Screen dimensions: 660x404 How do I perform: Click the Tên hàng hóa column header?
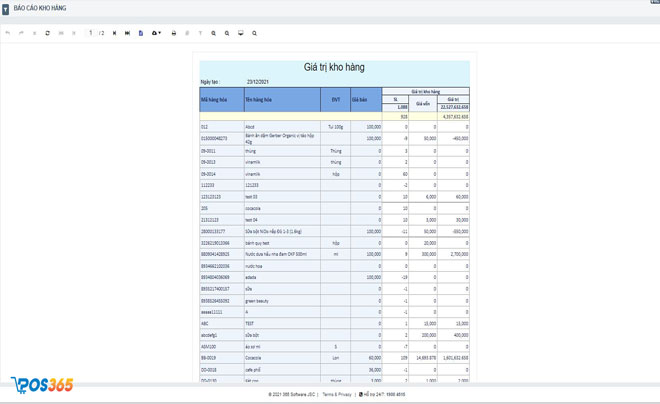[282, 100]
